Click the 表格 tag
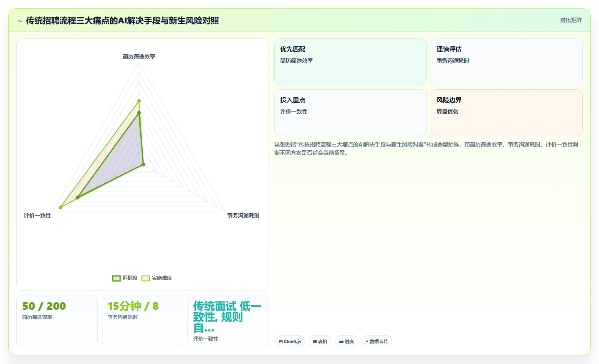This screenshot has width=599, height=364. click(x=320, y=341)
